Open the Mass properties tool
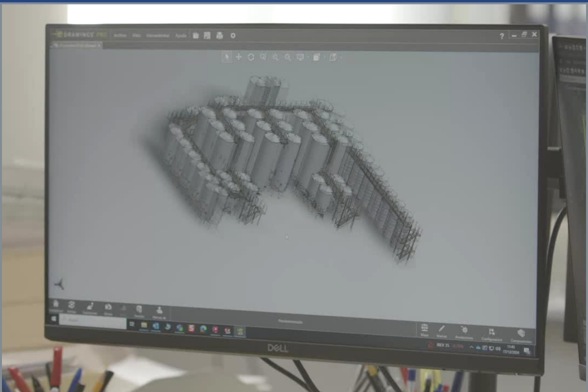 coord(424,330)
